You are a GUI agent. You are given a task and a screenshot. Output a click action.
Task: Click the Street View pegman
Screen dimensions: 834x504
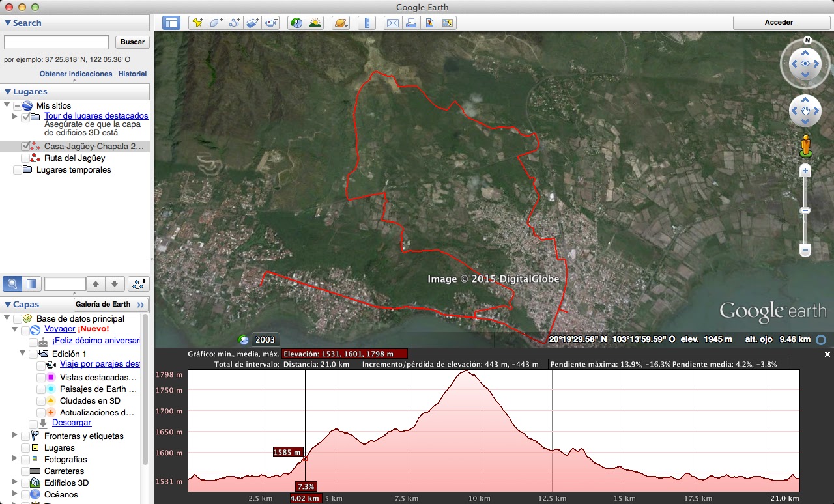[x=805, y=146]
